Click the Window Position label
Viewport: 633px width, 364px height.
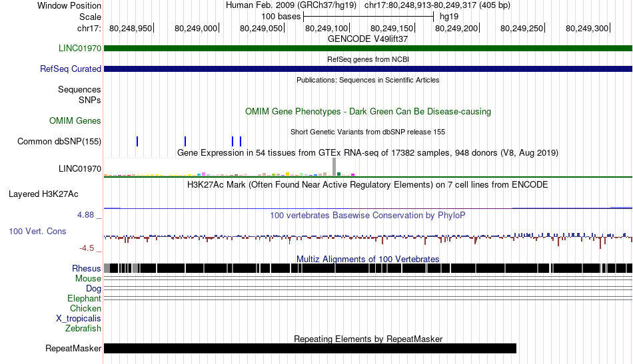69,5
